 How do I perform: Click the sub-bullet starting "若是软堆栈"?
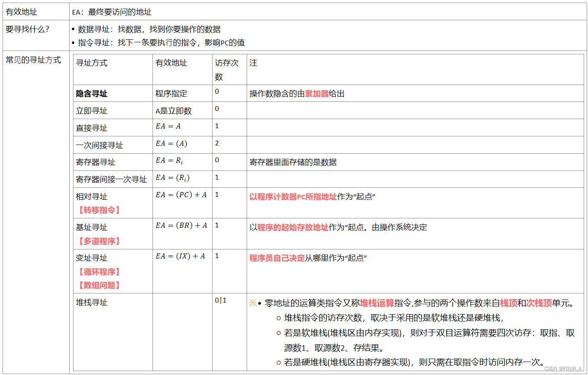click(x=429, y=340)
